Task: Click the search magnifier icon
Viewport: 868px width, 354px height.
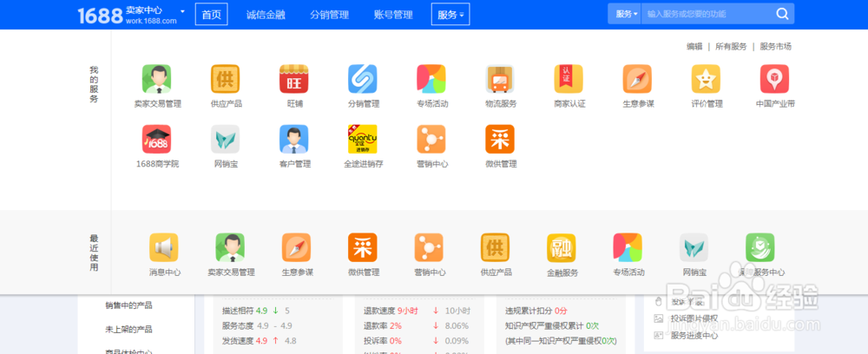Action: pos(782,14)
